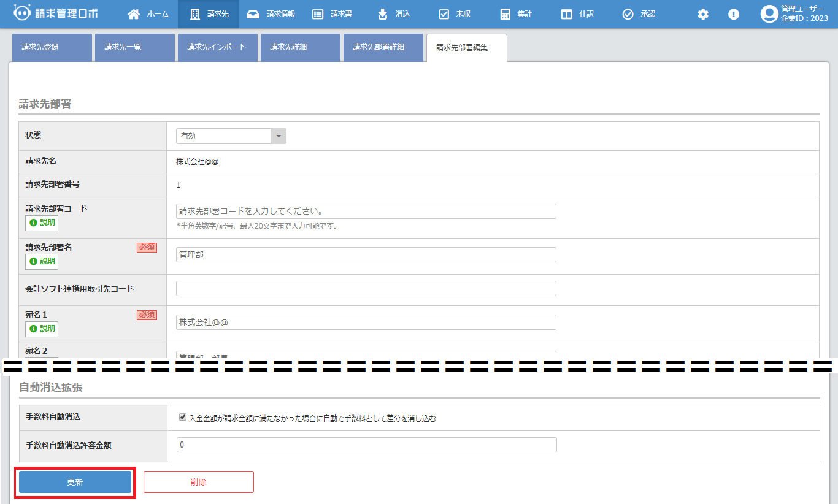Click the 承認 checkmark circle icon
Screen dimensions: 838x504
pyautogui.click(x=628, y=14)
